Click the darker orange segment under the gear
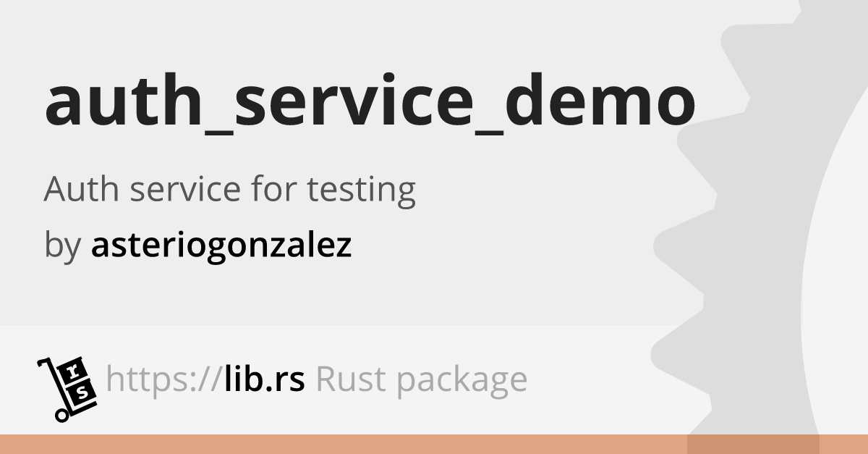Screen dimensions: 868x454 point(753,444)
